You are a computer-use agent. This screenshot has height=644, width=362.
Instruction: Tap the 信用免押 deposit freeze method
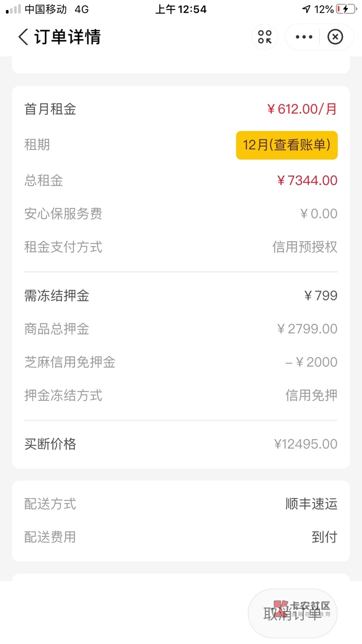pyautogui.click(x=311, y=395)
